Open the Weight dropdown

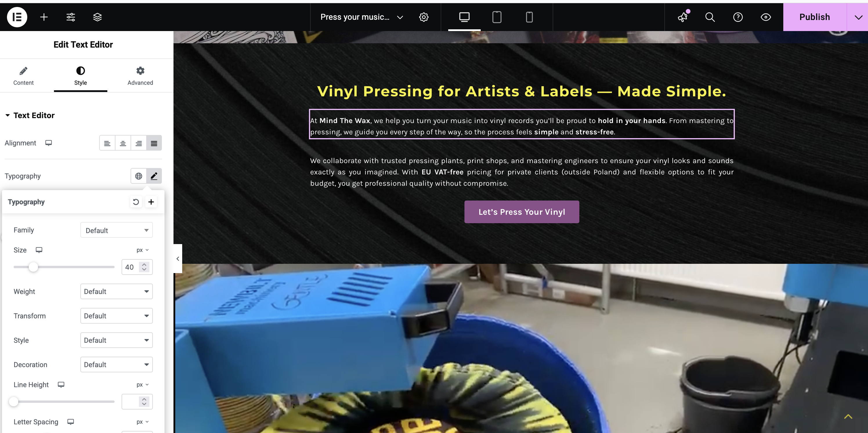pos(117,291)
